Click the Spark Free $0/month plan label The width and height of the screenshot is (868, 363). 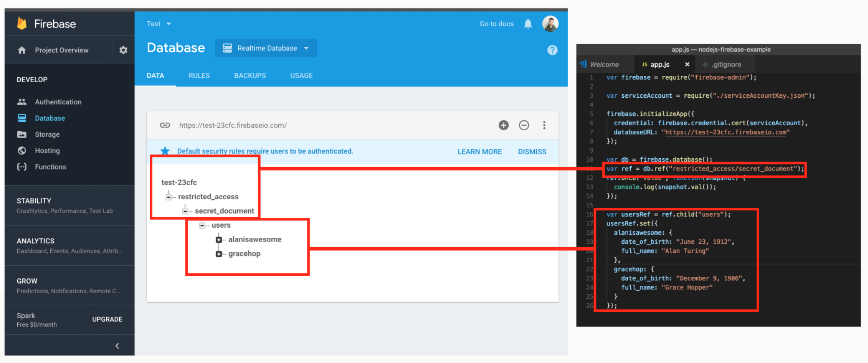click(37, 320)
